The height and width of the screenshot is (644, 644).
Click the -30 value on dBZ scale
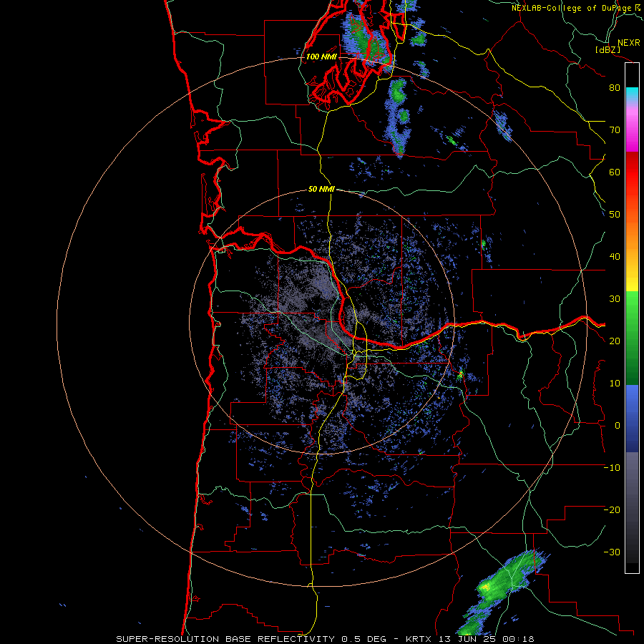click(x=612, y=552)
